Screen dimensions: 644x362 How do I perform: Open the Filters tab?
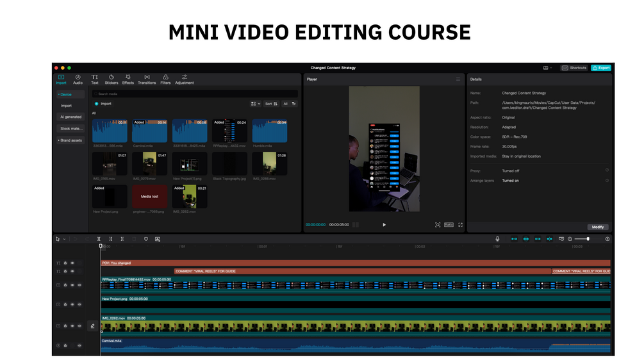pos(165,79)
